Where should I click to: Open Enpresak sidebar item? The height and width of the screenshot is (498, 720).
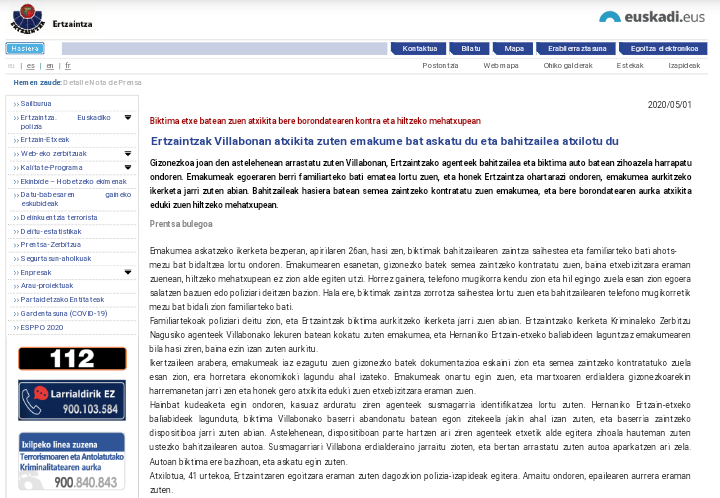point(36,273)
